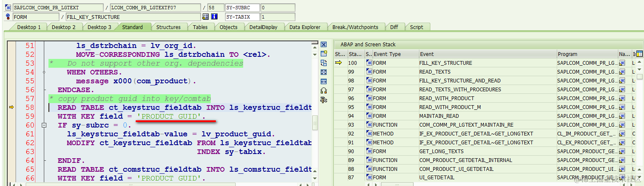
Task: Open the Break./Watchpoints tab
Action: (x=355, y=27)
